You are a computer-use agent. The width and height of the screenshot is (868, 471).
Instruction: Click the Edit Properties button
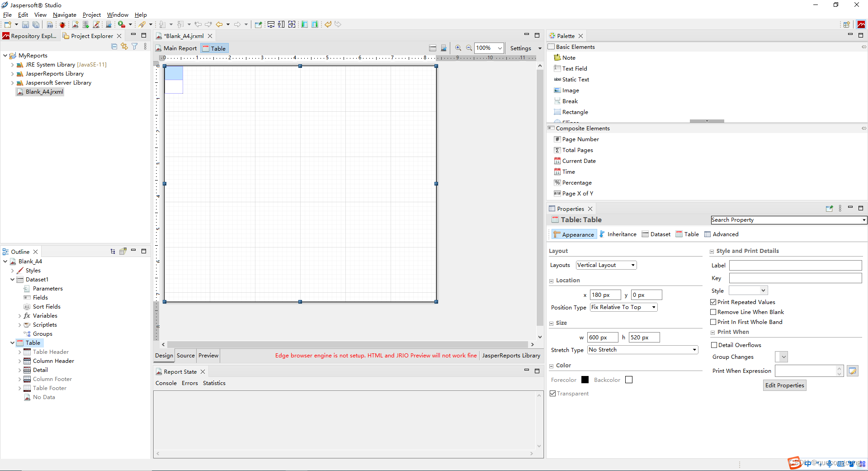click(x=785, y=385)
